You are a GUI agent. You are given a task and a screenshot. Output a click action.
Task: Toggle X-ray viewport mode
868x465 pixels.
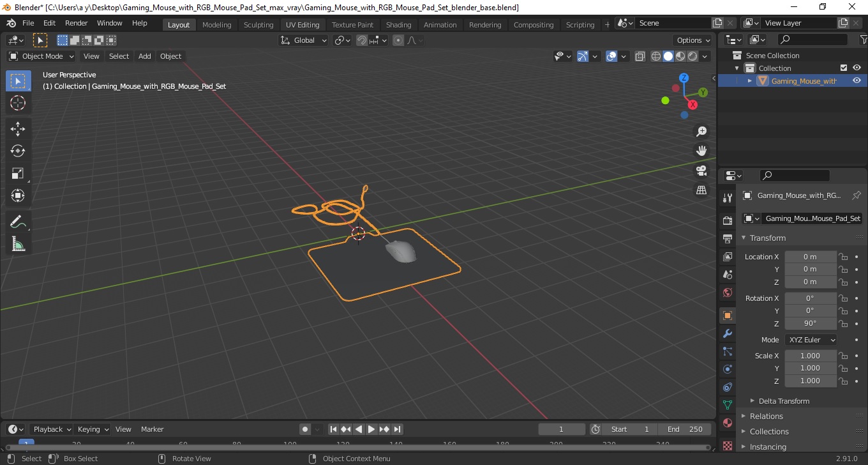pos(640,56)
